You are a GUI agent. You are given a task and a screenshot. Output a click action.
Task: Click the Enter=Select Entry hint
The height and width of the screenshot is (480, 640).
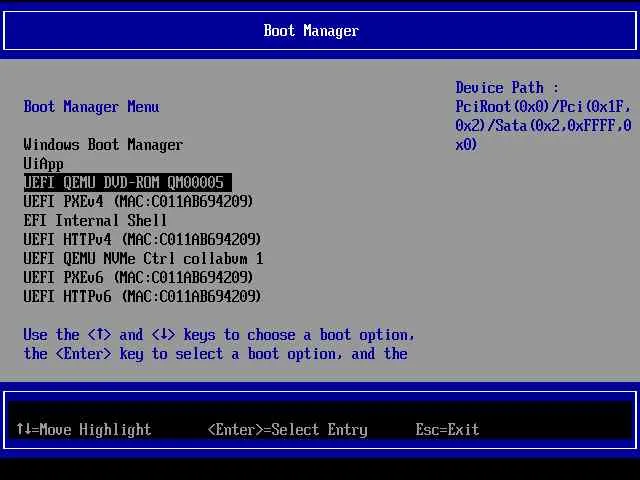[x=288, y=430]
